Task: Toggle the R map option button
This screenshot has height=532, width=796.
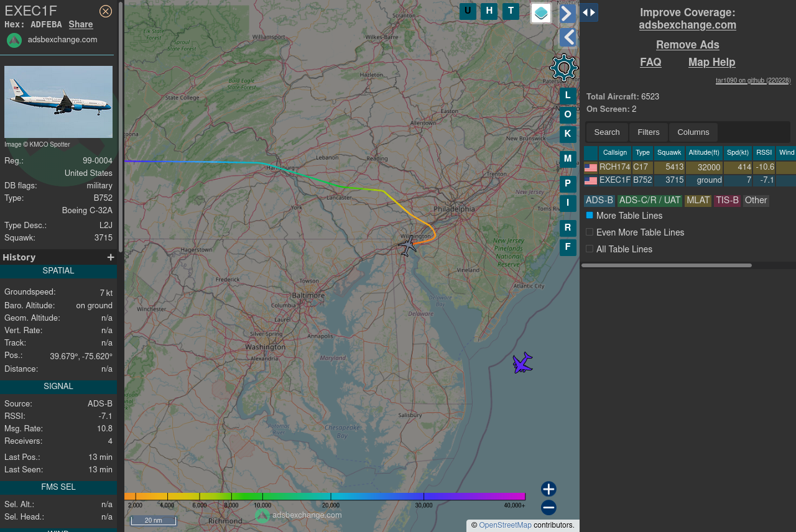Action: pyautogui.click(x=568, y=228)
